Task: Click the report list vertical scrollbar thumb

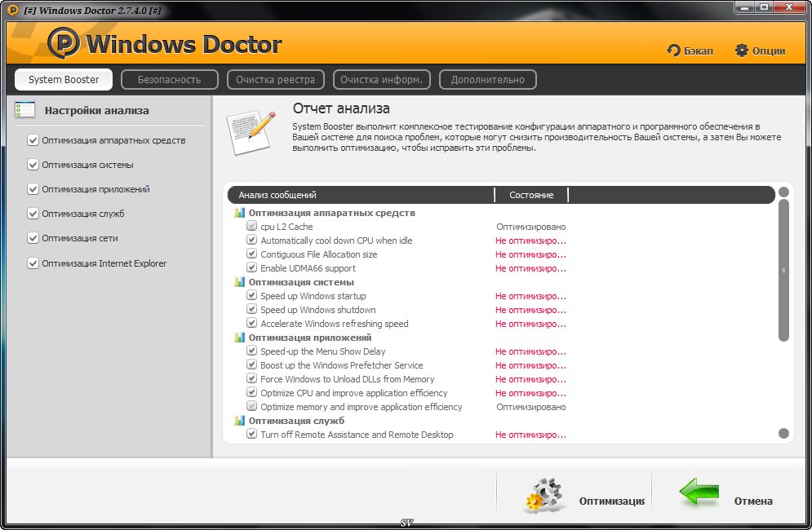Action: pos(783,270)
